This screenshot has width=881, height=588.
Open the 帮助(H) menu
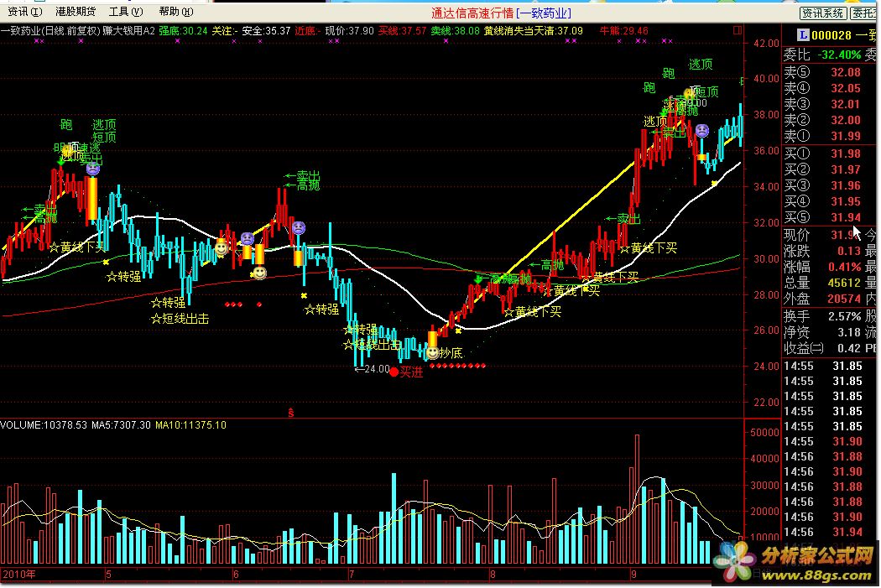pos(176,12)
